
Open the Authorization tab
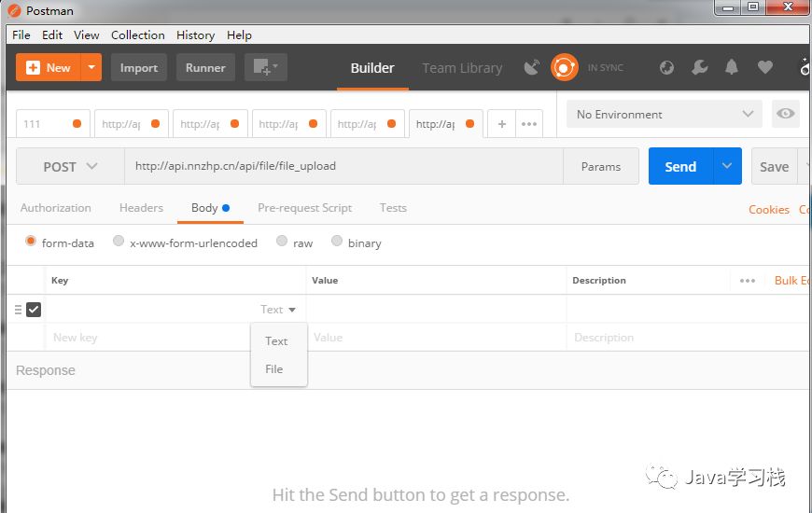(56, 208)
